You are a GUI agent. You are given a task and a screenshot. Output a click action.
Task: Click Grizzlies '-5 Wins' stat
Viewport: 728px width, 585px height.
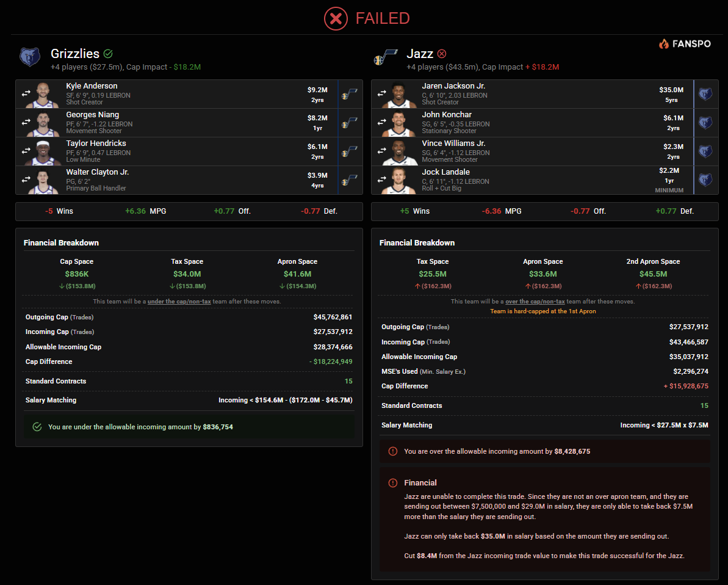tap(59, 211)
